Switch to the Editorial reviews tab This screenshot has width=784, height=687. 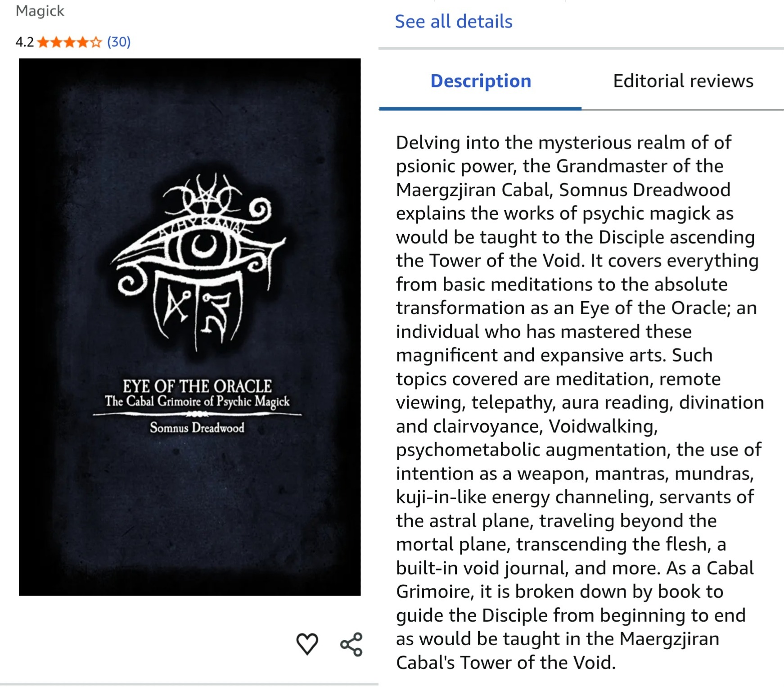point(683,81)
